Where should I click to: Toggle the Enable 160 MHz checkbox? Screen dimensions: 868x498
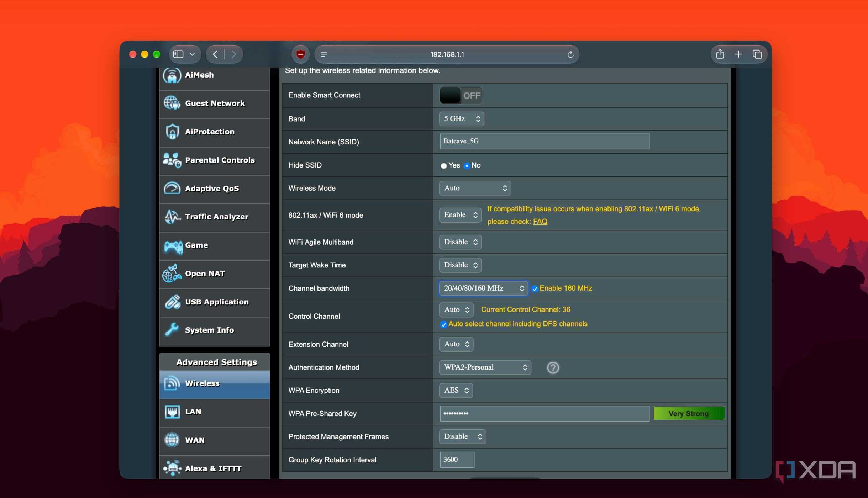[x=535, y=289]
